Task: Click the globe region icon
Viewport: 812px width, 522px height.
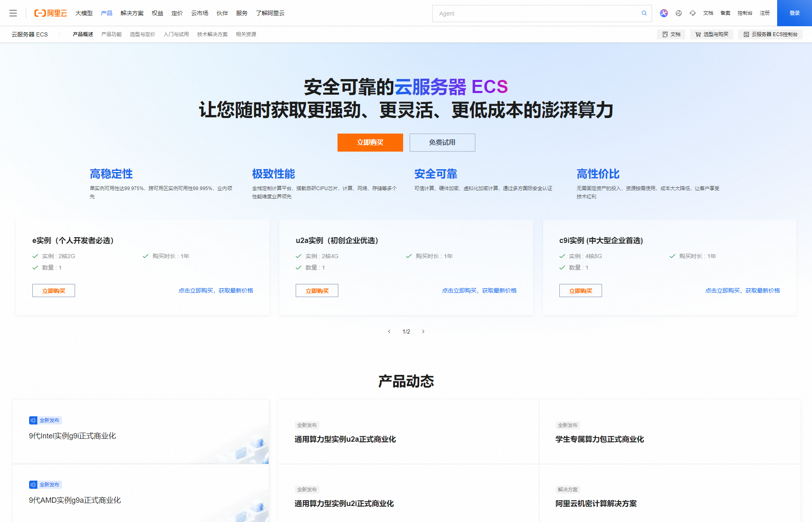Action: (x=679, y=13)
